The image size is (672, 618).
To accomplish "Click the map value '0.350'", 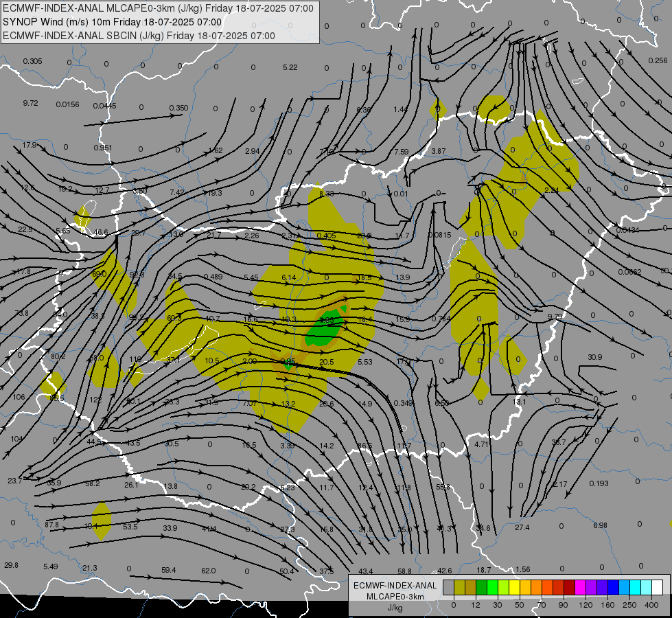I will pos(178,108).
